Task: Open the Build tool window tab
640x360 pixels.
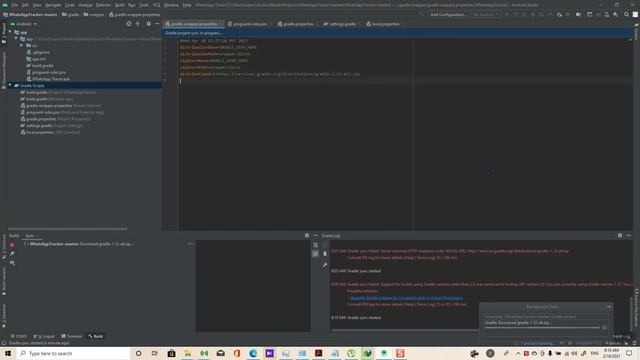Action: click(96, 336)
